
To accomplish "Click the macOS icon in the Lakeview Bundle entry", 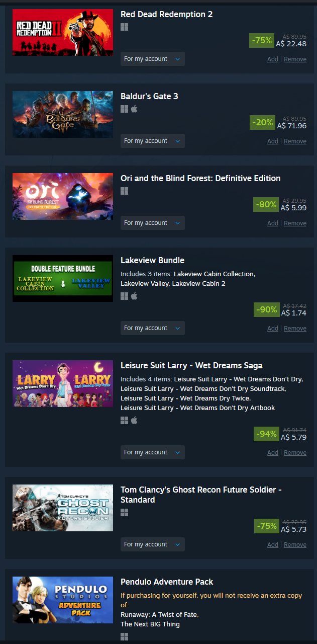I will pos(134,296).
